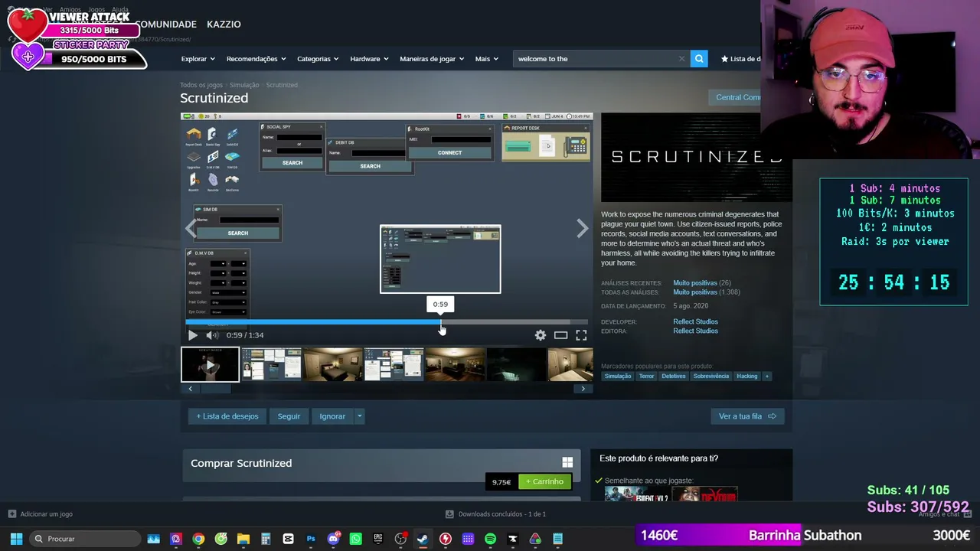Screen dimensions: 980x551
Task: Open Discord from the taskbar
Action: 333,539
